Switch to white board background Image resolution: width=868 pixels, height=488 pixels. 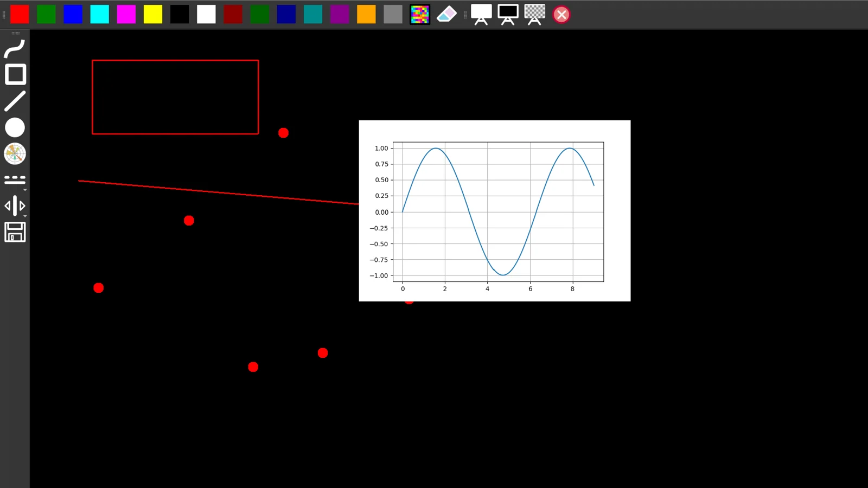pos(481,14)
